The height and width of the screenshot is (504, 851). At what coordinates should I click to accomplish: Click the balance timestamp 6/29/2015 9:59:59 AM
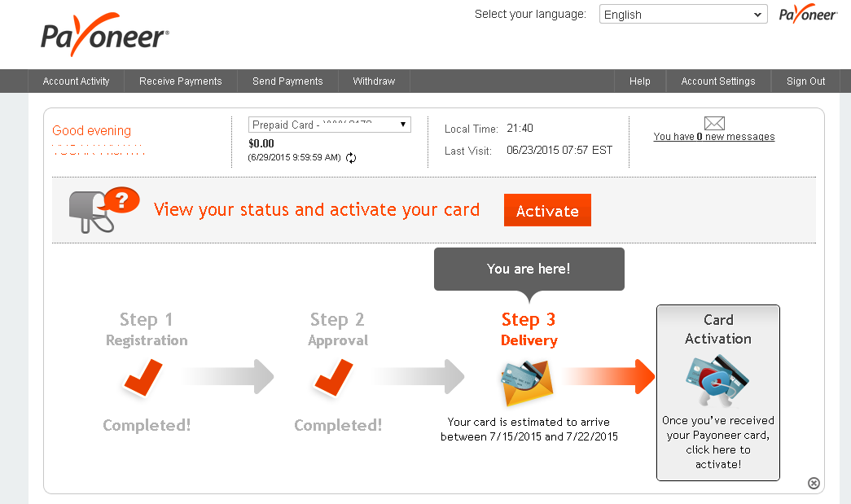pos(294,157)
